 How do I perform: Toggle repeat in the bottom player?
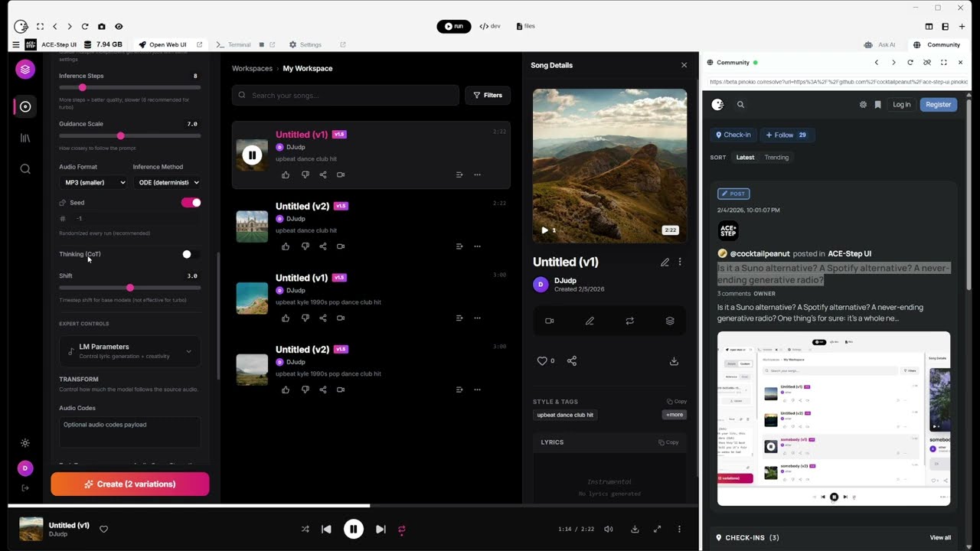[x=401, y=529]
